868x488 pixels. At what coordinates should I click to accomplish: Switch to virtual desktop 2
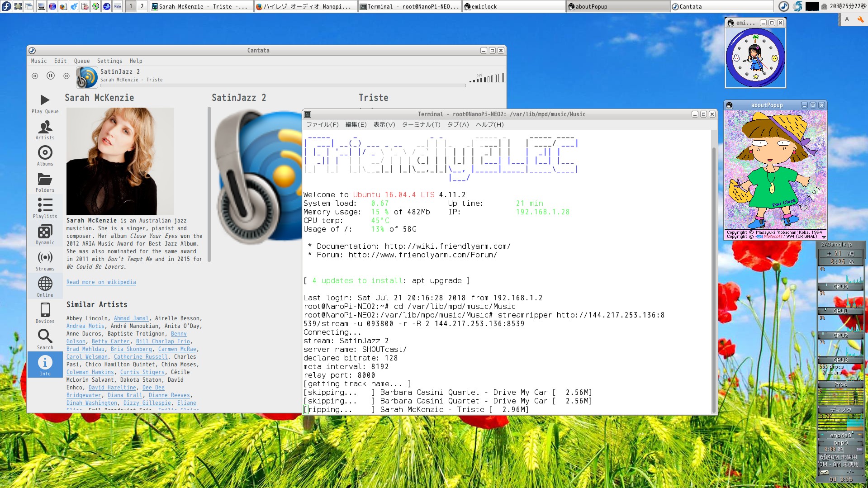click(x=142, y=6)
